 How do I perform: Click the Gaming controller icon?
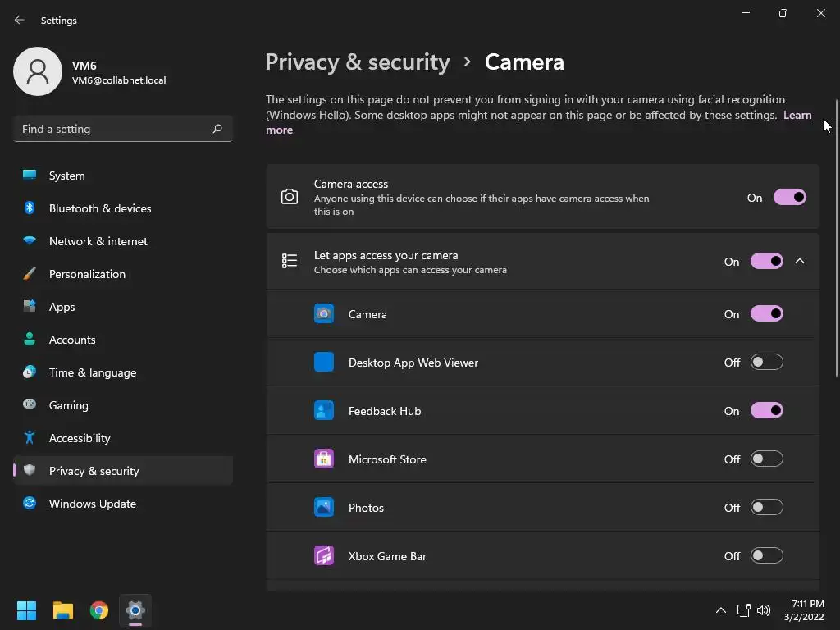[30, 405]
